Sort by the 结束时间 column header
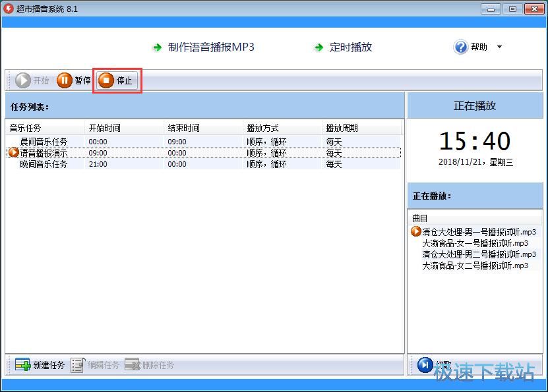This screenshot has width=548, height=392. (x=203, y=128)
